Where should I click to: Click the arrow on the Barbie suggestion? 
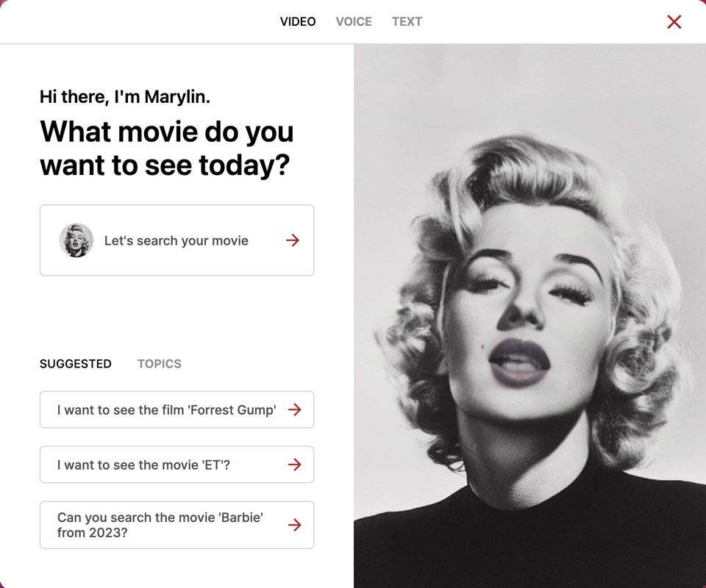coord(294,525)
